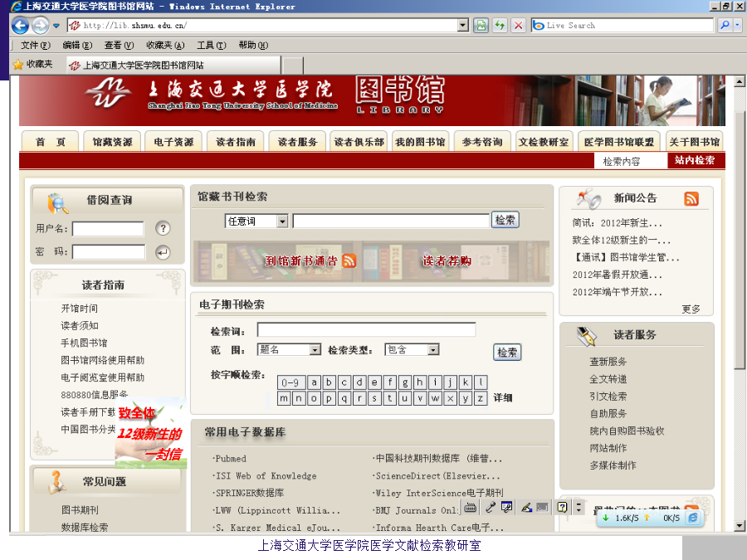Screen dimensions: 747x560
Task: Click the 站内检索 site search button
Action: pos(695,160)
